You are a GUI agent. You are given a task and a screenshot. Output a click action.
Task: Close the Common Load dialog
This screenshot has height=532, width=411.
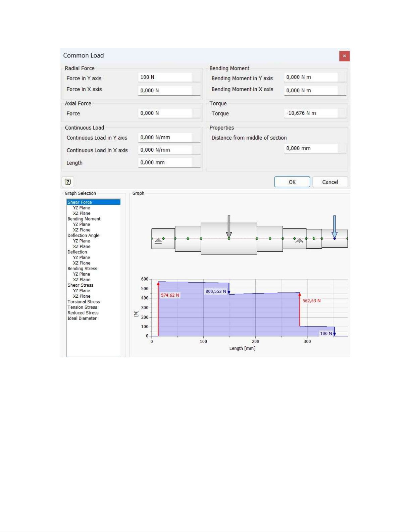(x=344, y=56)
